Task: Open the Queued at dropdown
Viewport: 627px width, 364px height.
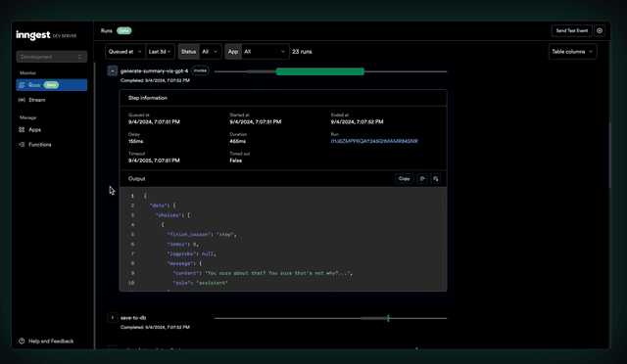Action: 125,52
